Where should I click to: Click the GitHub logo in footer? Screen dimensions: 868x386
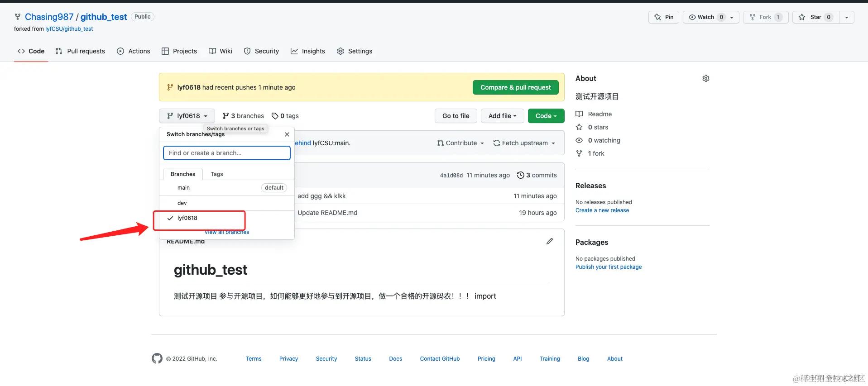pos(157,358)
